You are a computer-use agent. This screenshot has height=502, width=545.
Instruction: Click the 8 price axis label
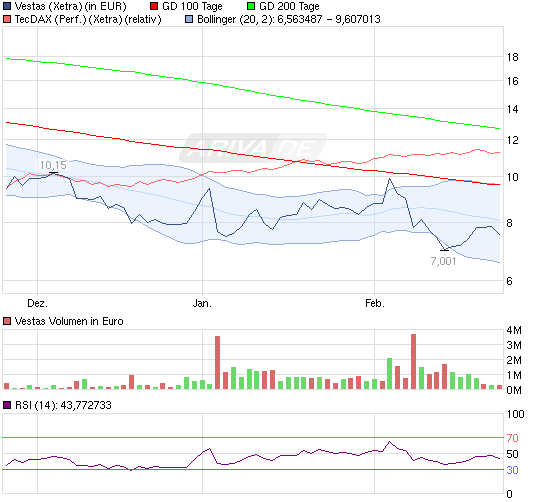tap(510, 223)
